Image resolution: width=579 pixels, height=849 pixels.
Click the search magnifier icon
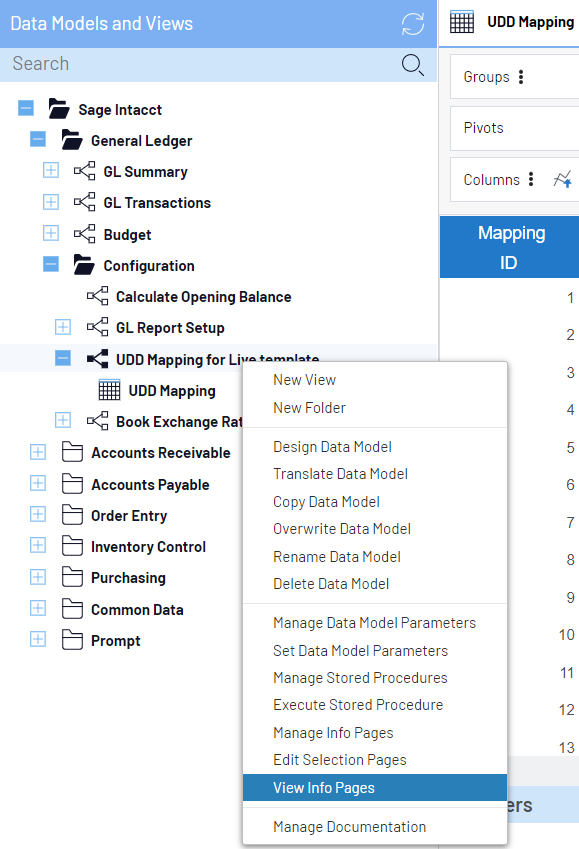click(x=413, y=64)
